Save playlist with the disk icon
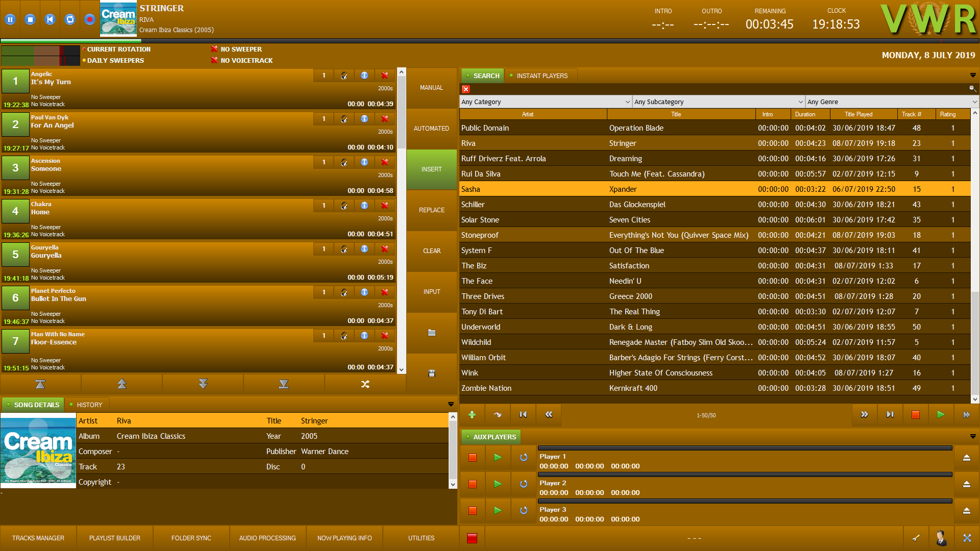The image size is (980, 551). (432, 373)
